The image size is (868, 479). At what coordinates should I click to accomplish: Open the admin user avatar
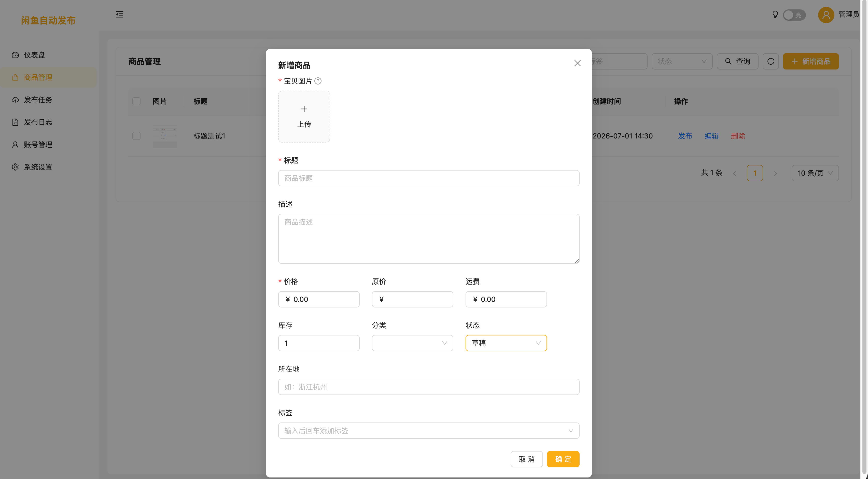point(826,15)
